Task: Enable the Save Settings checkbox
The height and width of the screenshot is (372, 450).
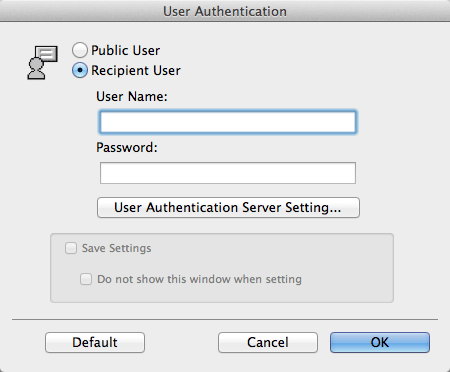Action: click(71, 248)
